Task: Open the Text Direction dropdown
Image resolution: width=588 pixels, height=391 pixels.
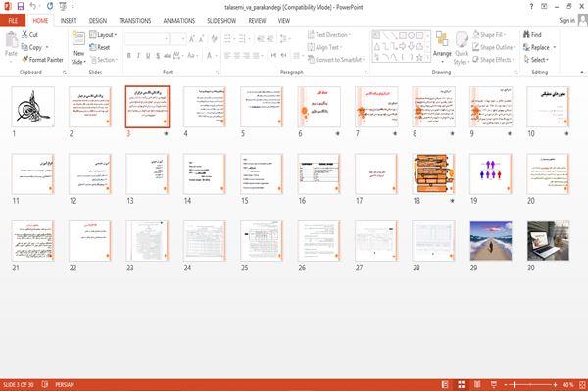Action: point(329,35)
